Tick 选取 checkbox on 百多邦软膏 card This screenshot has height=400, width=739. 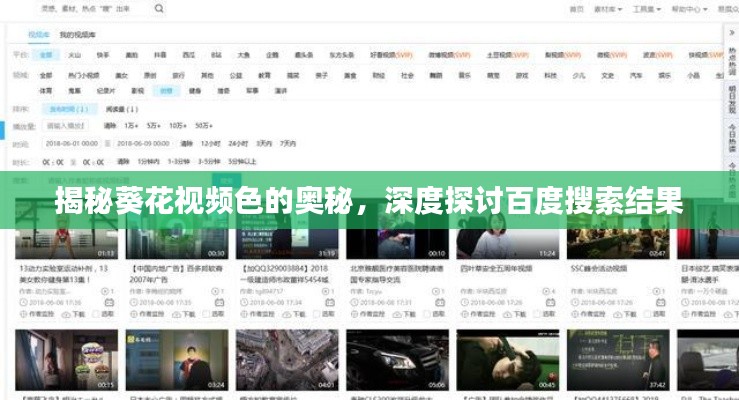pos(206,314)
